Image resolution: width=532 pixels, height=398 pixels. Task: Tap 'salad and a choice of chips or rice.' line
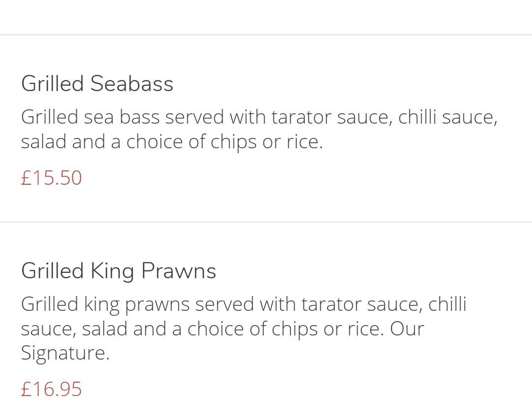click(172, 141)
